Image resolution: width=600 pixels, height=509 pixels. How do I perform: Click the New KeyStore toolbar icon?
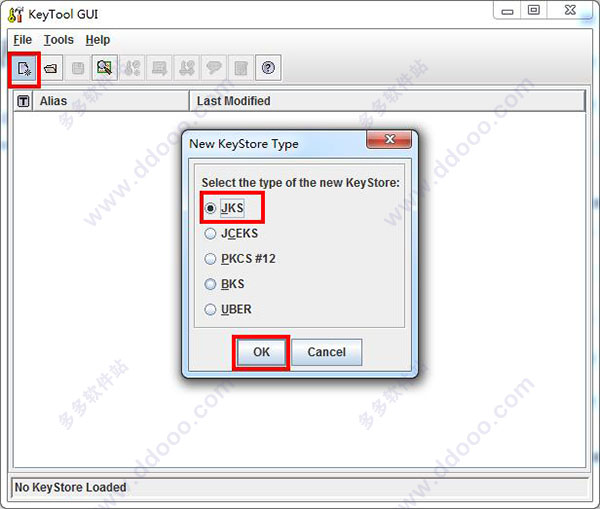(24, 69)
